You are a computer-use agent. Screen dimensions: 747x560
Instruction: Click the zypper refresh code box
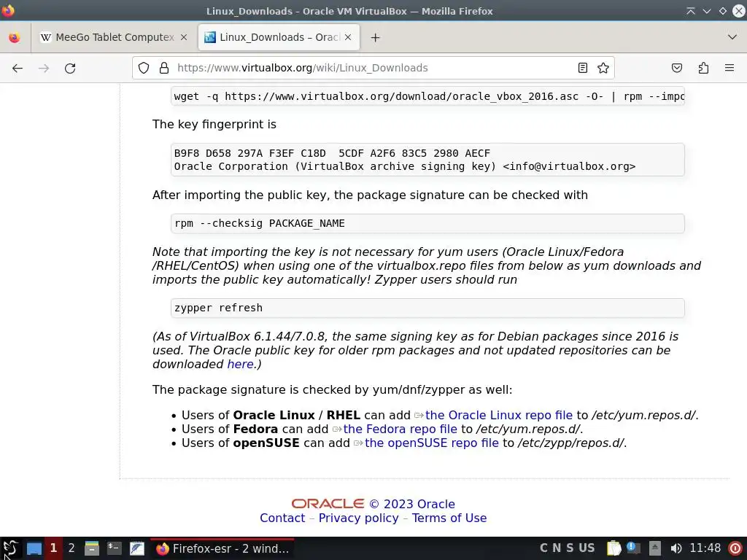(x=427, y=308)
